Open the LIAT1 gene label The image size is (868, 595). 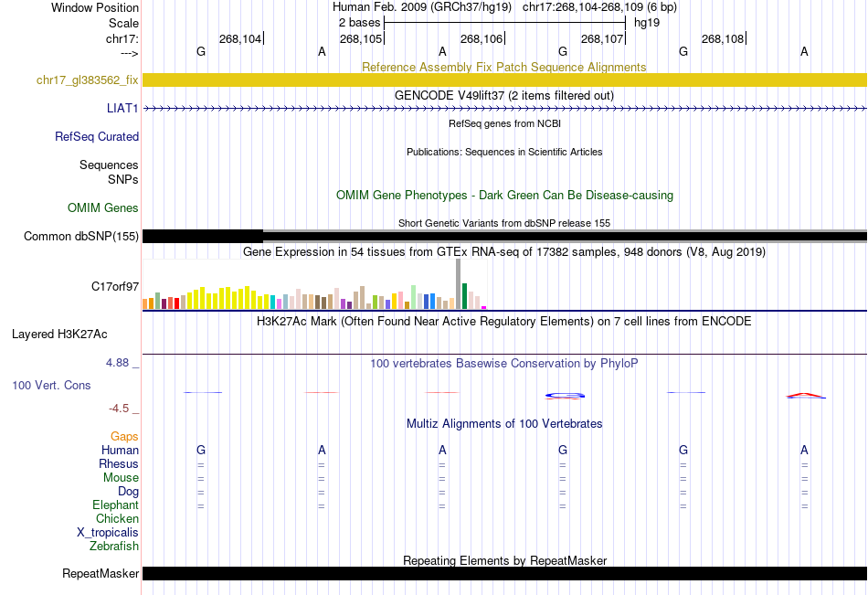click(x=122, y=108)
